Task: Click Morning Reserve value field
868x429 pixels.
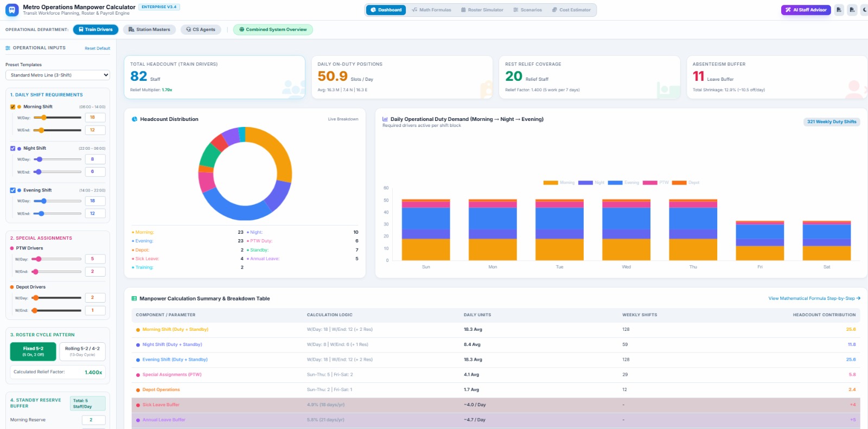Action: click(93, 420)
